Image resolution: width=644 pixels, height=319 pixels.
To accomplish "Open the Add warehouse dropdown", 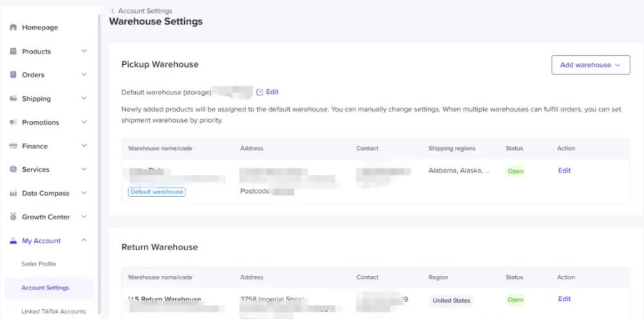I will (x=590, y=65).
